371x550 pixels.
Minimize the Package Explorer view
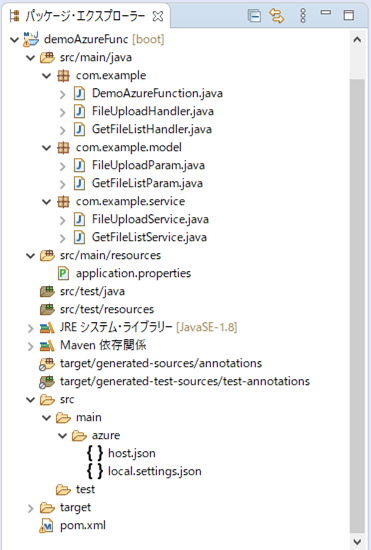tap(326, 13)
